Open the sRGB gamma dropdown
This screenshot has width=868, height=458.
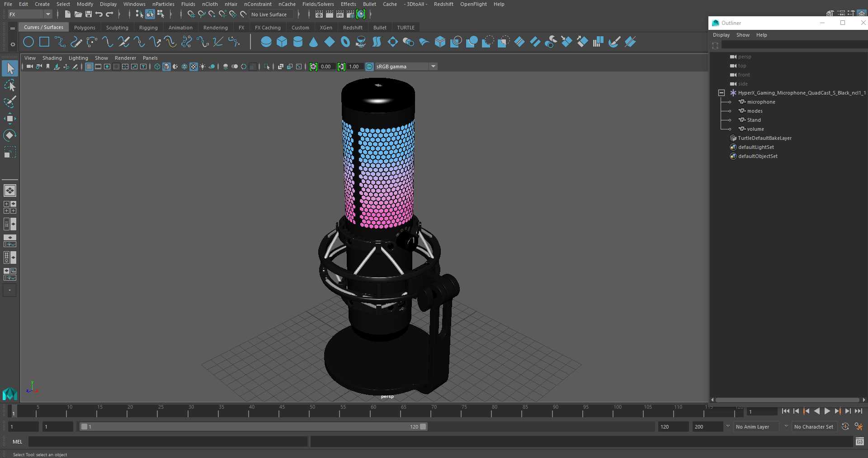[406, 67]
